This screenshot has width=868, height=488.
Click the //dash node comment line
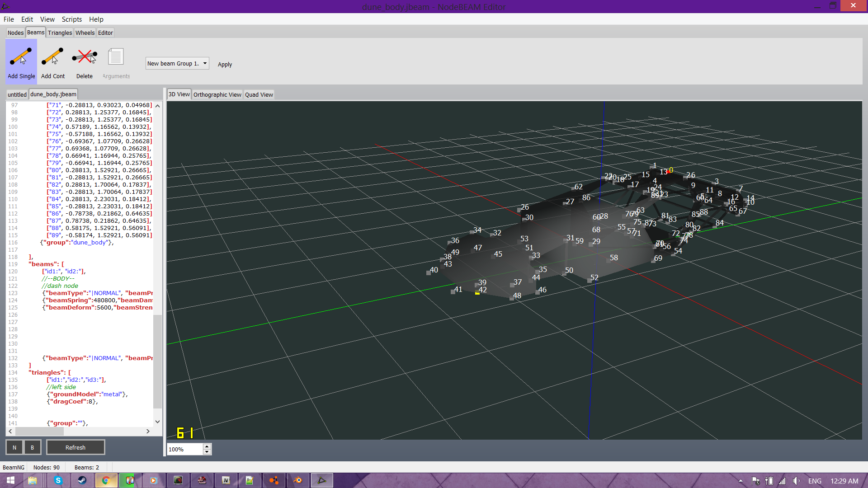[60, 286]
